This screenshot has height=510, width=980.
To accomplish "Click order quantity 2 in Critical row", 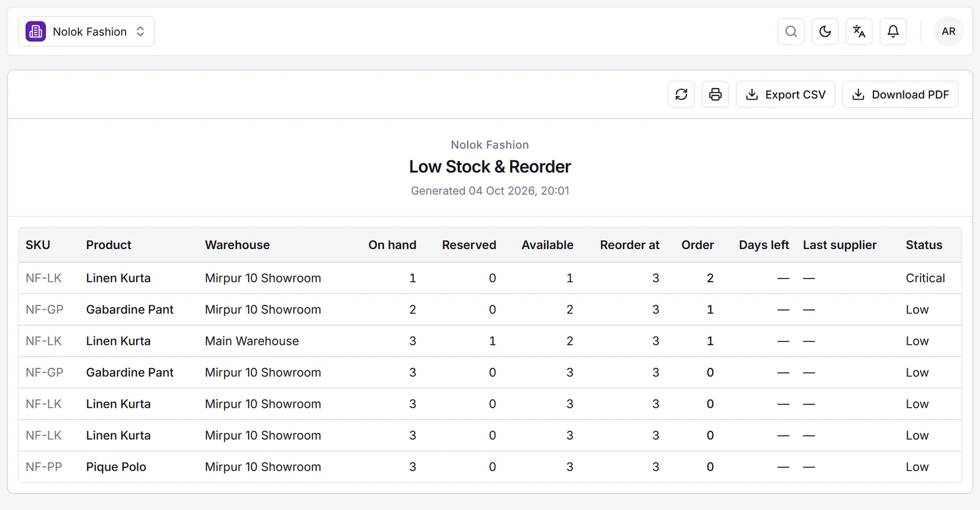I will [710, 278].
